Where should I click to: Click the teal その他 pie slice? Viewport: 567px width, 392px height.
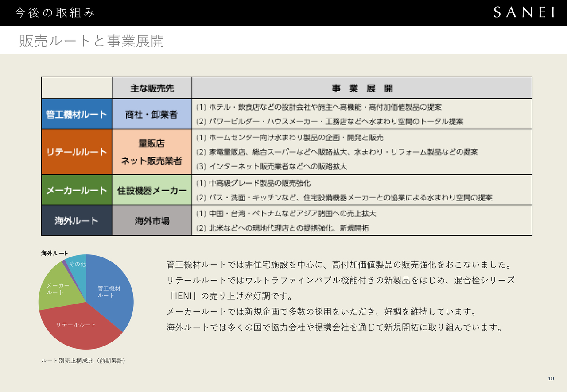[x=77, y=265]
